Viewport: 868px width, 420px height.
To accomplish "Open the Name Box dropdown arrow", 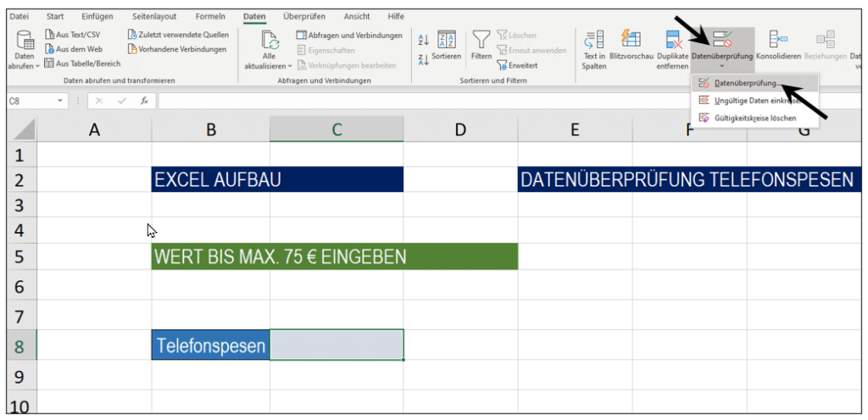I will click(60, 101).
